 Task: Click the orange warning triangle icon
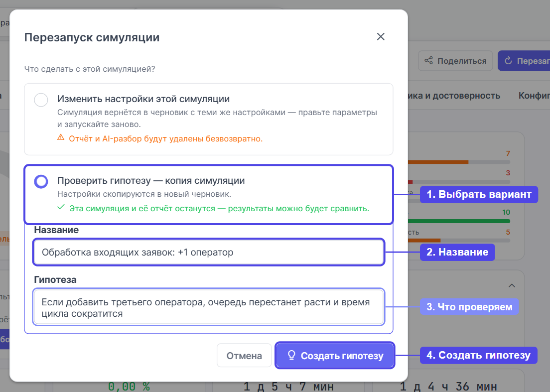[x=61, y=137]
